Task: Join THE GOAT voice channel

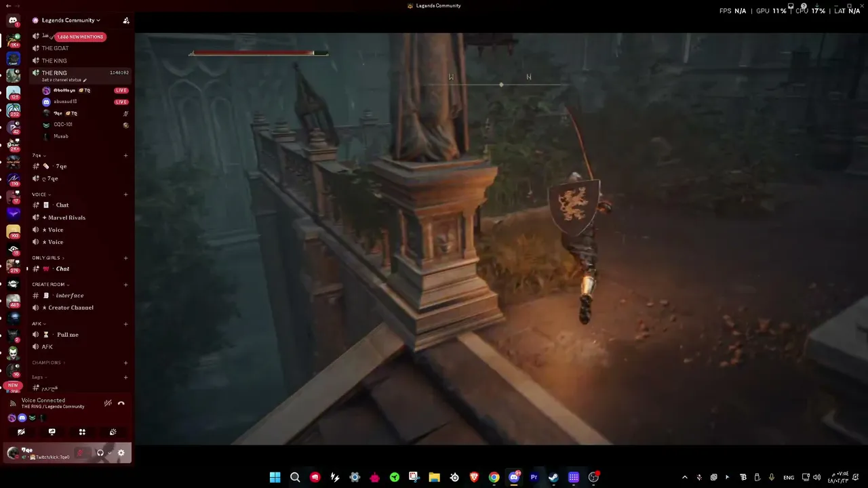Action: [x=79, y=49]
